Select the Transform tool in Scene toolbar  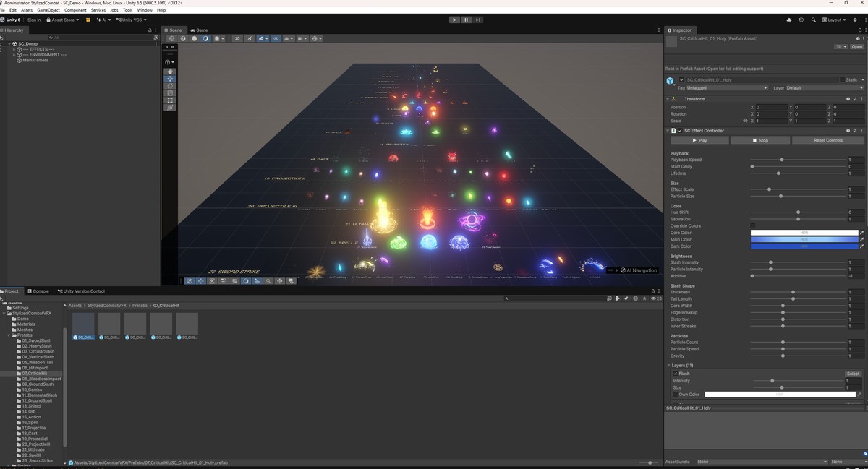click(x=170, y=107)
